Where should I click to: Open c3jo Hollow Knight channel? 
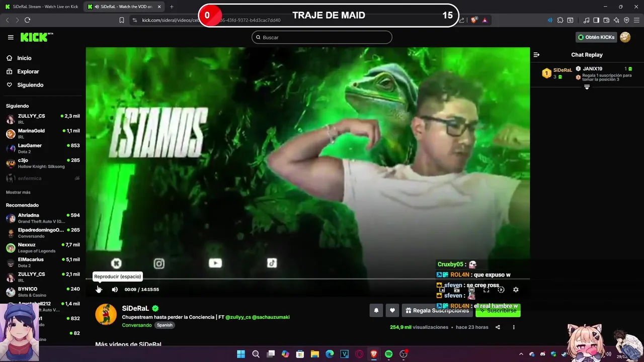tap(43, 163)
